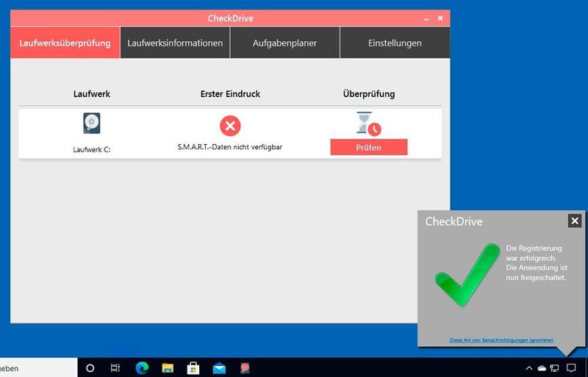Click the CheckDrive taskbar icon
Screen dimensions: 588x377
tap(245, 368)
